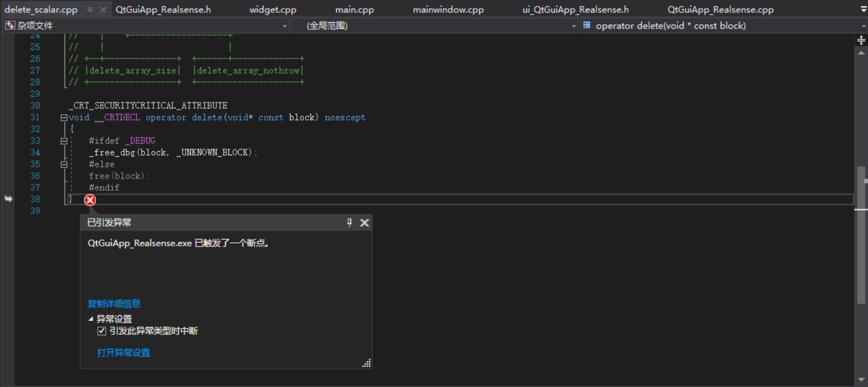Click the split editor handle above the scrollbar
This screenshot has width=868, height=387.
point(860,39)
